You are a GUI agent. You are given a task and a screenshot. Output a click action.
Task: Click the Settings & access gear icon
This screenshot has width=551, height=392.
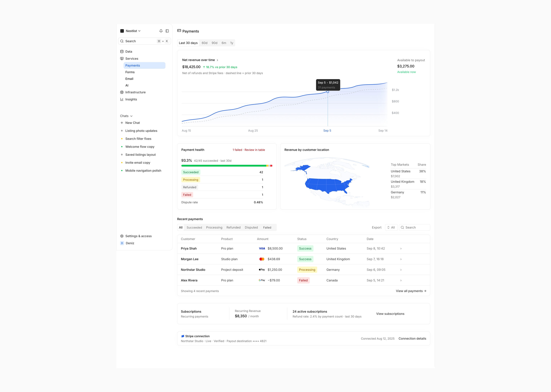122,236
